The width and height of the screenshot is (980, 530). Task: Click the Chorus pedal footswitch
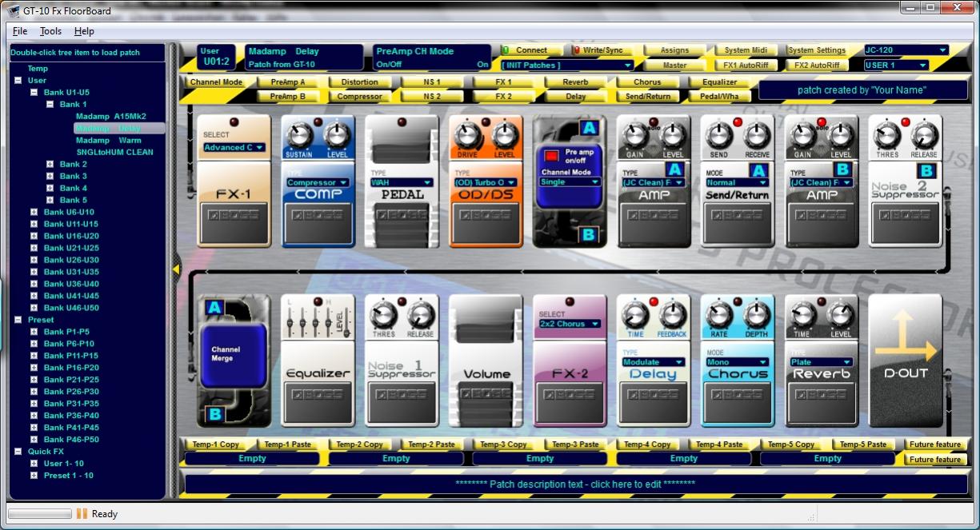point(738,400)
